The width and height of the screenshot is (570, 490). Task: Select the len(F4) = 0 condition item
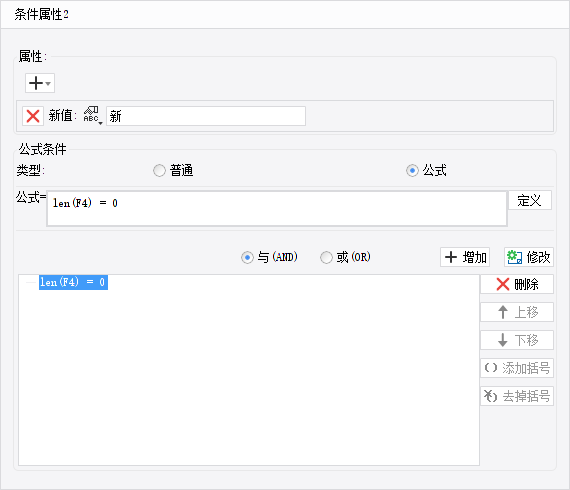coord(73,282)
